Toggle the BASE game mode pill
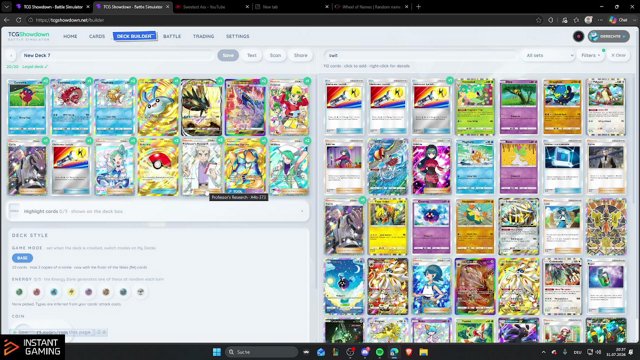The width and height of the screenshot is (640, 360). [22, 258]
